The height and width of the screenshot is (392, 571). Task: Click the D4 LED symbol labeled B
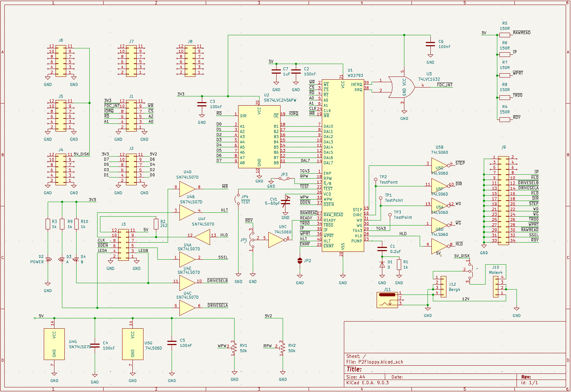[76, 259]
